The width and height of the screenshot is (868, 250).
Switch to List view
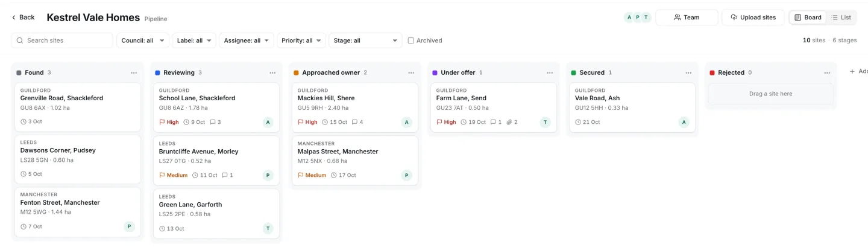pos(841,18)
